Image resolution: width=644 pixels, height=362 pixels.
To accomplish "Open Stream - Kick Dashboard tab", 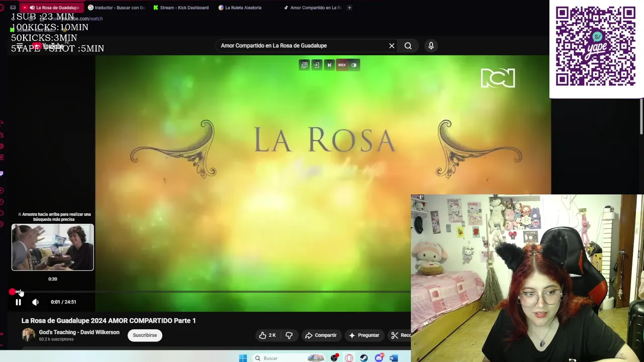I will point(182,8).
